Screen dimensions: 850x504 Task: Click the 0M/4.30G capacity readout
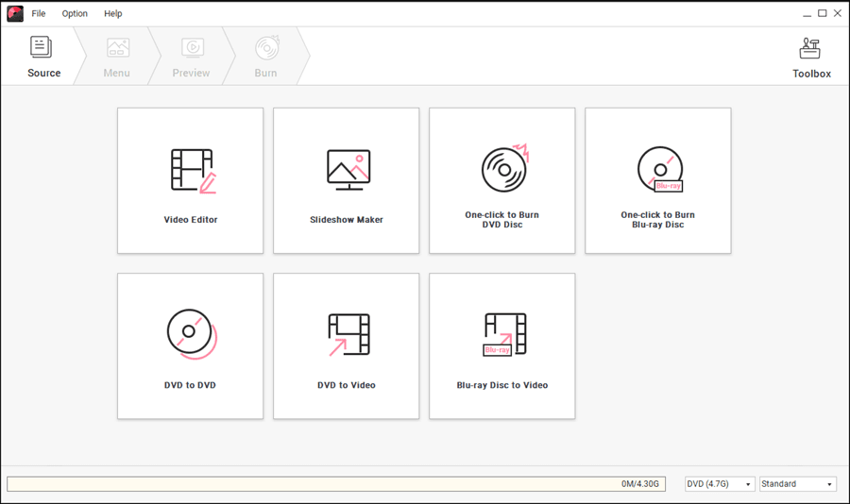pos(640,484)
